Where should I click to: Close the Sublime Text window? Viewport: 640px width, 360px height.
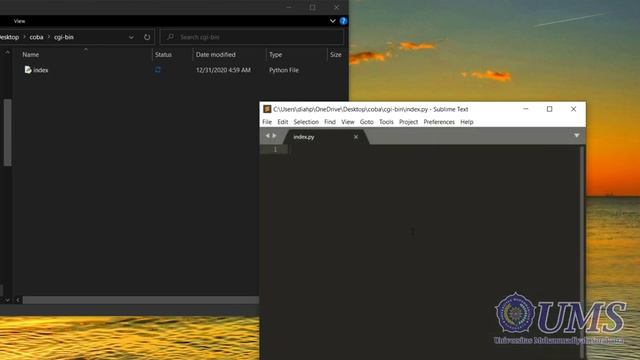pos(573,109)
